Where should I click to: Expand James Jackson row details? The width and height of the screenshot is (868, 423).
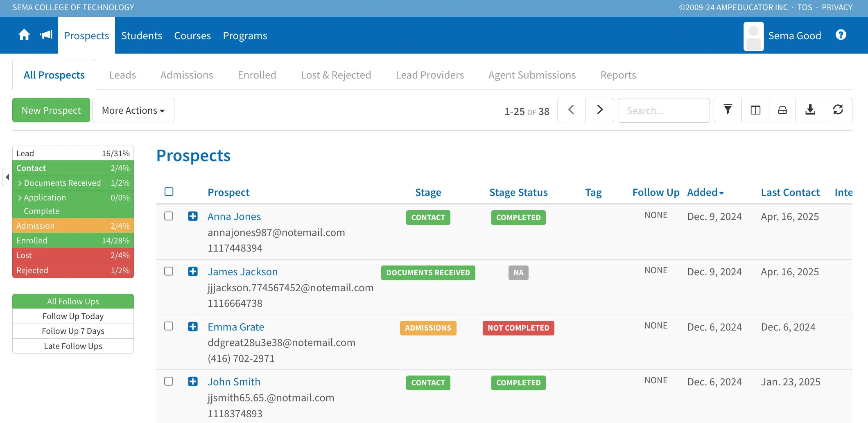tap(193, 271)
